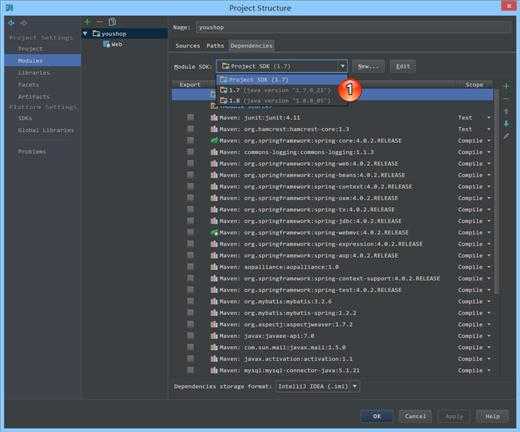Viewport: 520px width, 432px height.
Task: Click the Help button
Action: point(492,416)
